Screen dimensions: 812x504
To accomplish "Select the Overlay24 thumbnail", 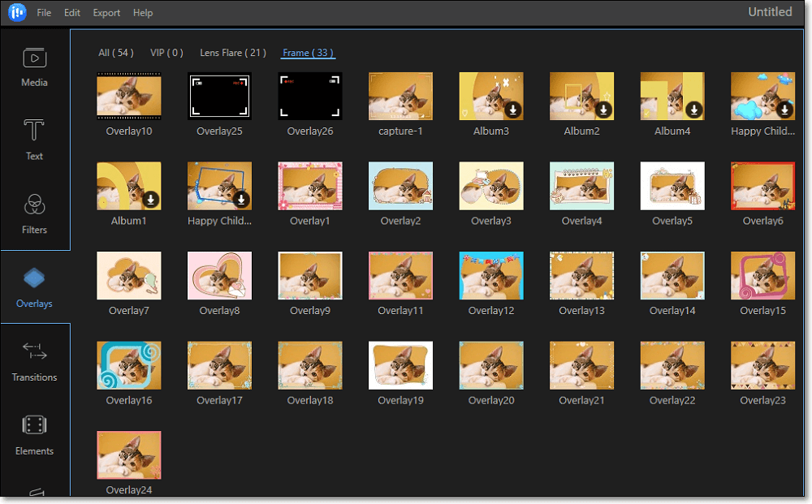I will pyautogui.click(x=128, y=454).
